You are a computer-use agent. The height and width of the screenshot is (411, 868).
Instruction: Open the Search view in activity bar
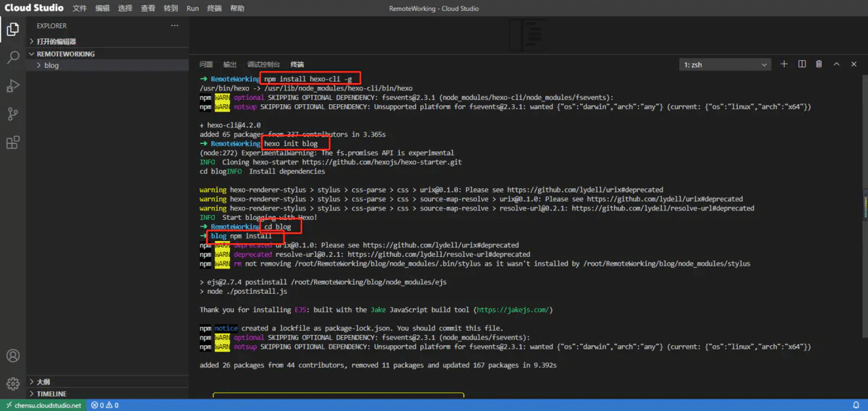point(12,58)
